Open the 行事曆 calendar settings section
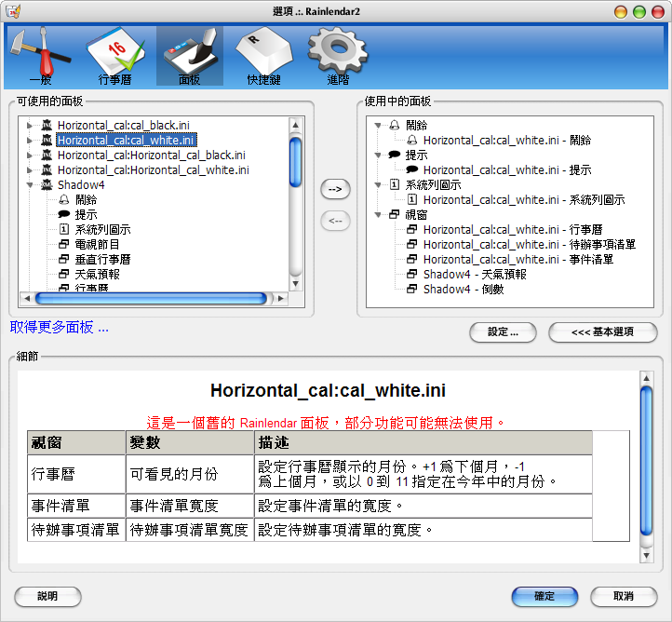The width and height of the screenshot is (672, 622). [x=114, y=56]
